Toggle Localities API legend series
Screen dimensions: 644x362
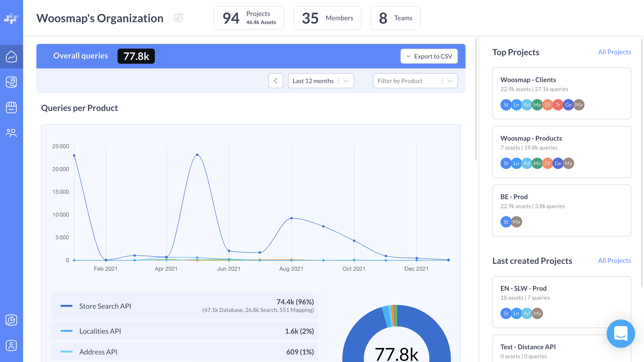pyautogui.click(x=100, y=331)
